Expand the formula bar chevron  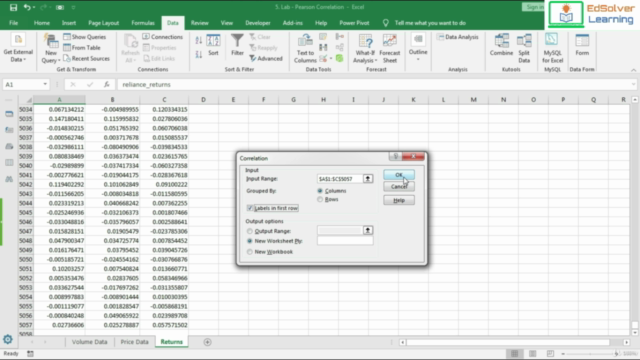point(633,84)
